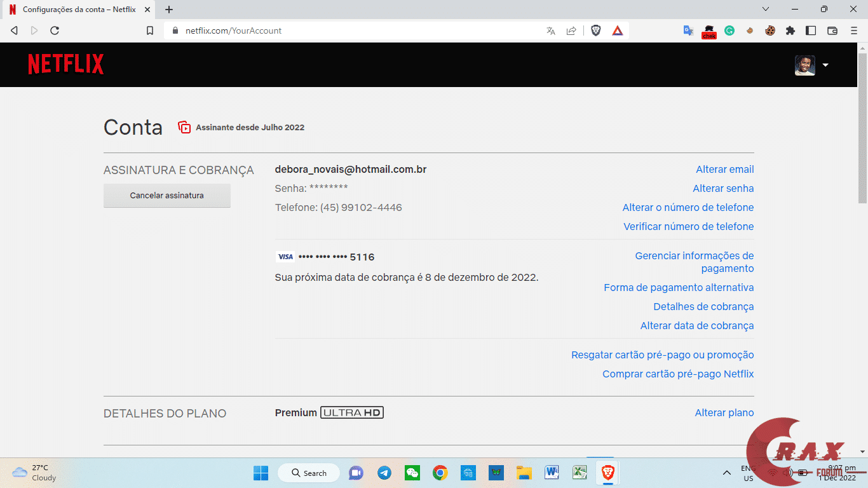Image resolution: width=868 pixels, height=488 pixels.
Task: Click Forma de pagamento alternativa link
Action: click(679, 288)
